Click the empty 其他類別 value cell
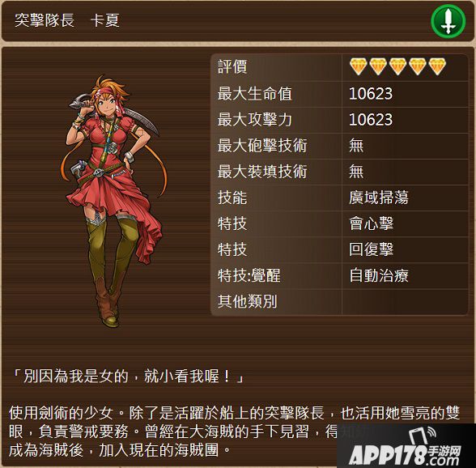Viewport: 476px width, 468px height. click(x=405, y=302)
